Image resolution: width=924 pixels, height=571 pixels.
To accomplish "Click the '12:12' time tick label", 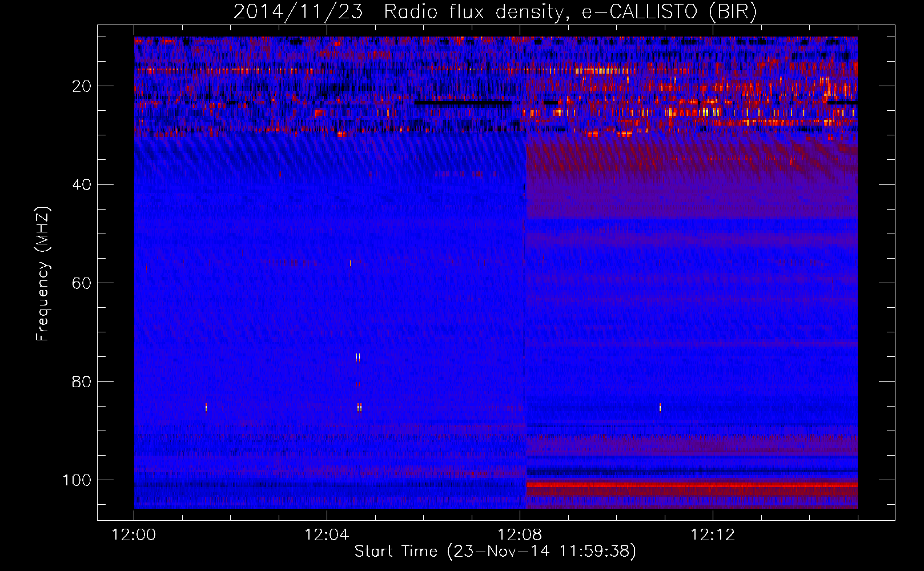I will 713,535.
